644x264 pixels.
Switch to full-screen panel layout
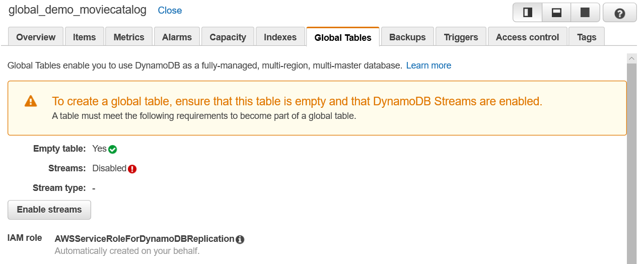pos(585,13)
